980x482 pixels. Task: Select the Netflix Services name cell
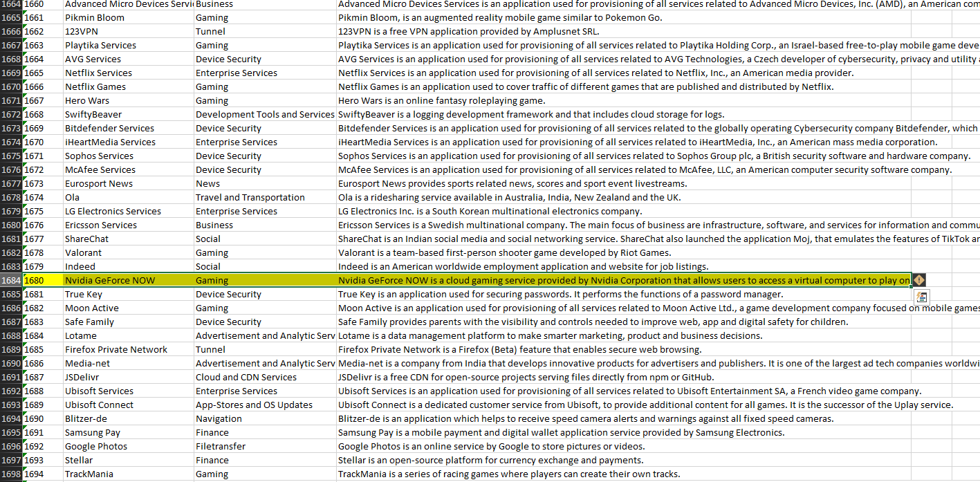[x=129, y=73]
